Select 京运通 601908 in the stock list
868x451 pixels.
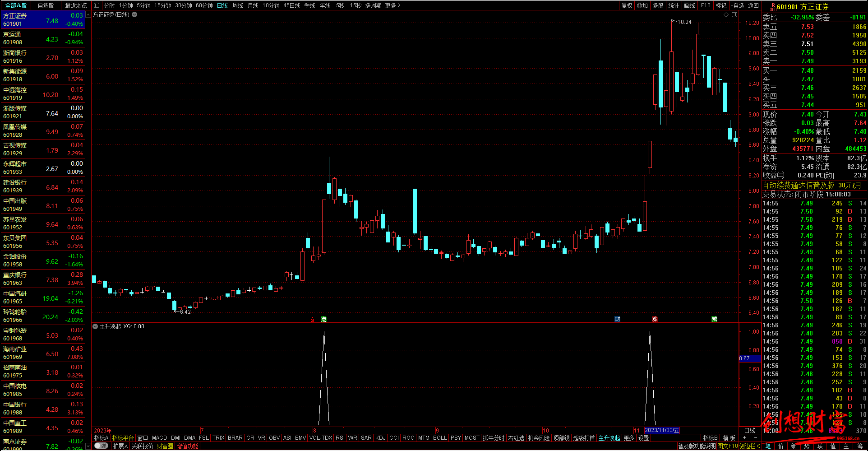point(43,38)
